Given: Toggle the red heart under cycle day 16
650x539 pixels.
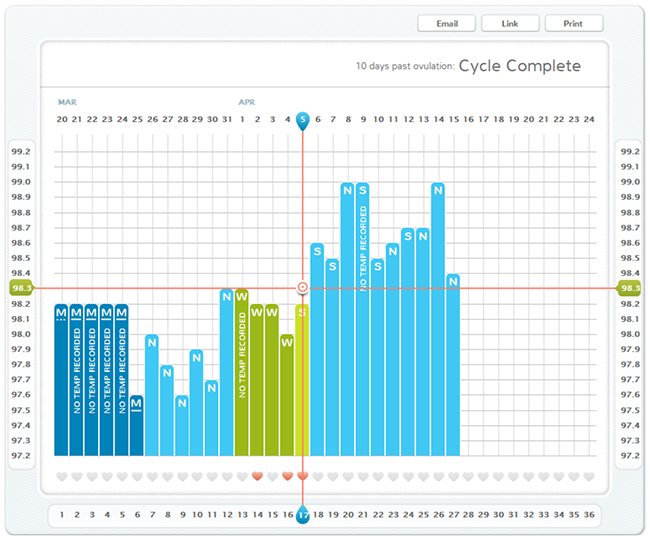Looking at the screenshot, I should pyautogui.click(x=287, y=476).
